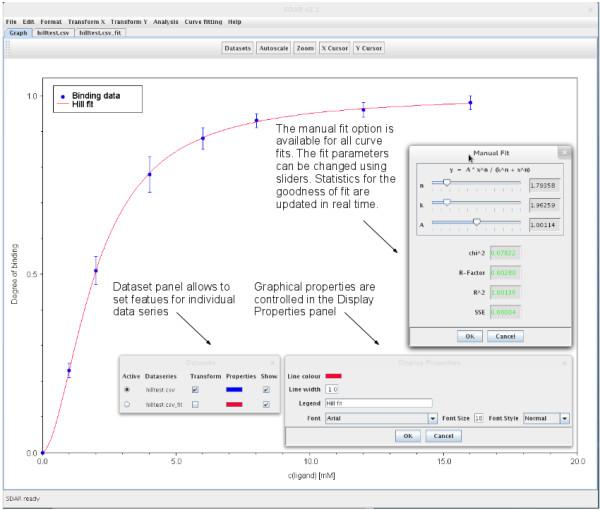Click OK in the Display Properties panel

point(406,436)
